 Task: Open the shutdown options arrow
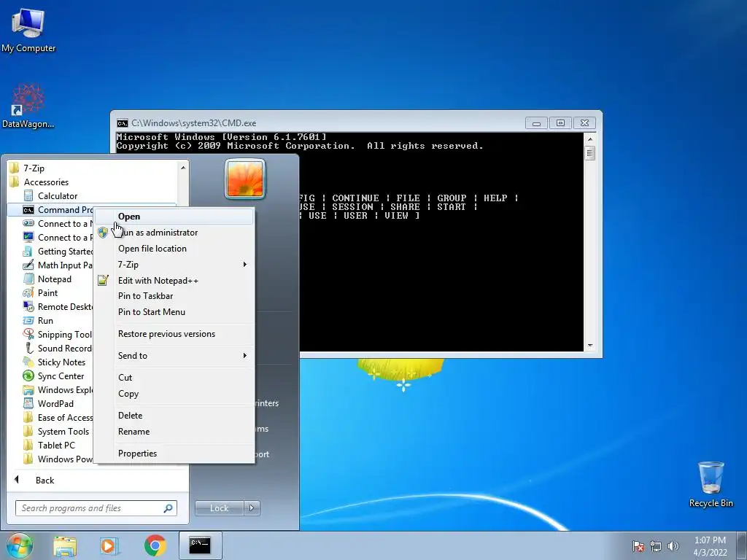pyautogui.click(x=252, y=508)
